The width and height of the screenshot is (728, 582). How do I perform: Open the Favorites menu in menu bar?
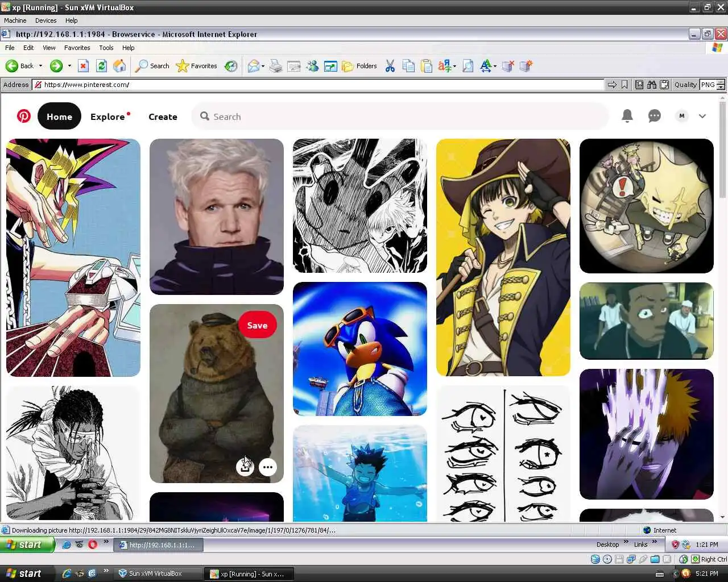(x=77, y=48)
